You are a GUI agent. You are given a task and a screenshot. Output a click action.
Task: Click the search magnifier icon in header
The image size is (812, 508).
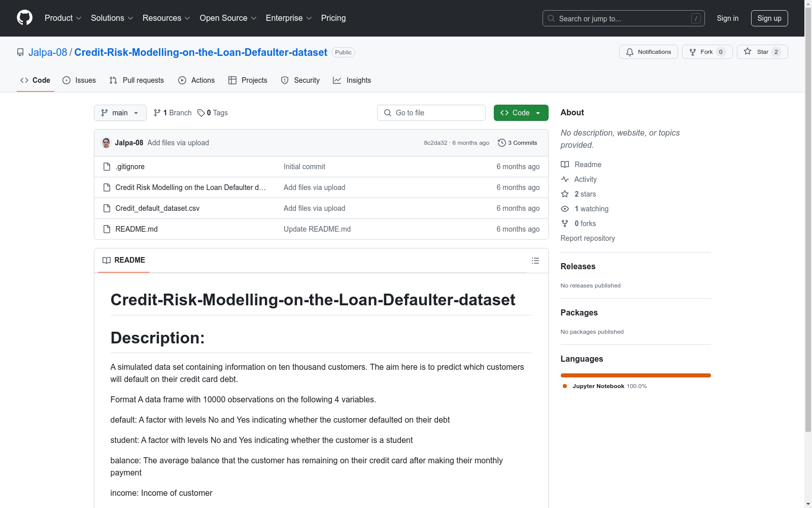[x=551, y=18]
